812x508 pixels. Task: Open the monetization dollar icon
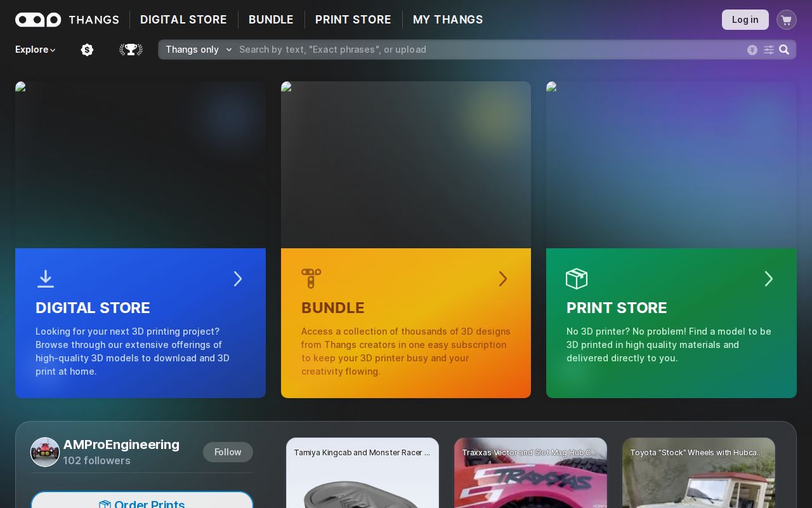87,50
